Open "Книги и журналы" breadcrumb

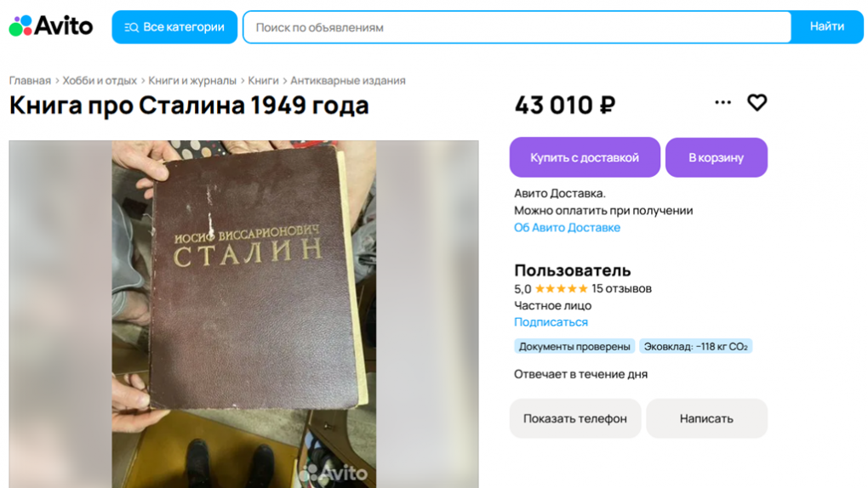click(192, 81)
